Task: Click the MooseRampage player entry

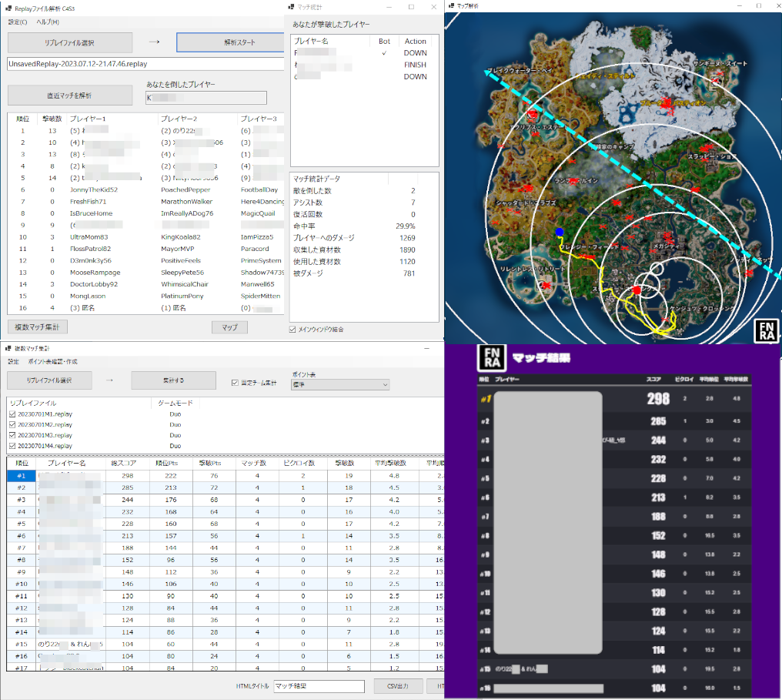Action: coord(95,273)
